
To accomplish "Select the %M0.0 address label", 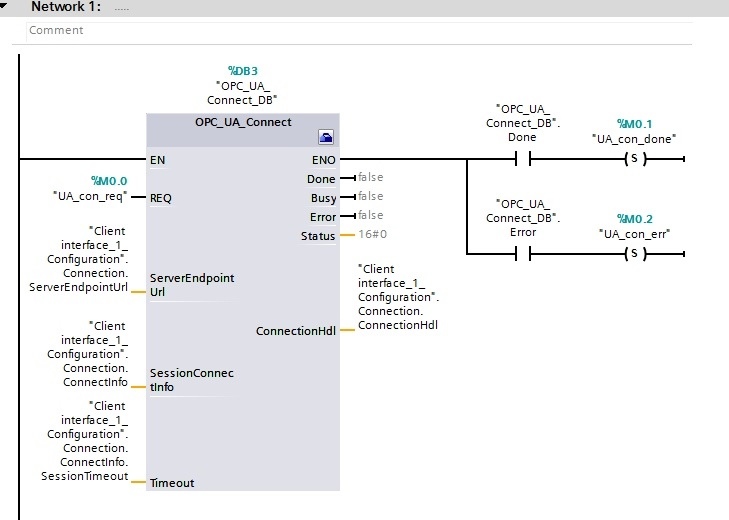I will coord(109,181).
